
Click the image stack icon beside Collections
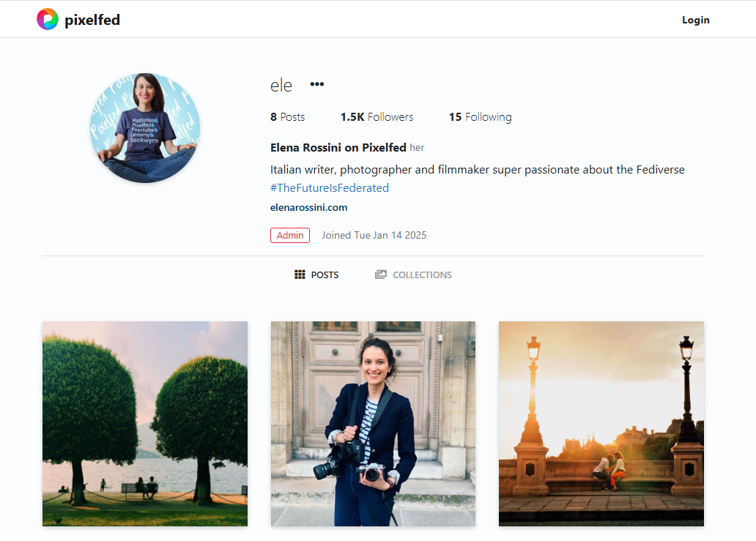point(380,275)
